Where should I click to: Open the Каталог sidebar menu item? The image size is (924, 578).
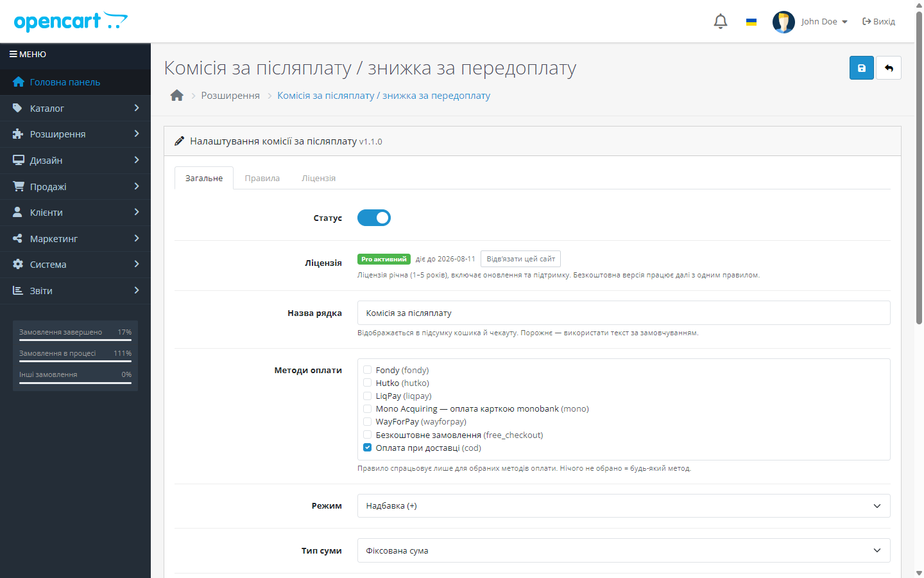pos(75,109)
